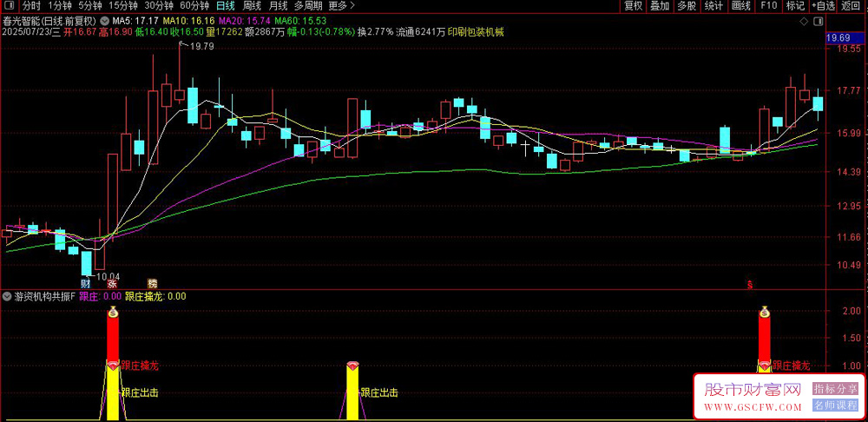This screenshot has width=868, height=422.
Task: Open the 游资机构共振F indicator dropdown arrow
Action: point(5,296)
